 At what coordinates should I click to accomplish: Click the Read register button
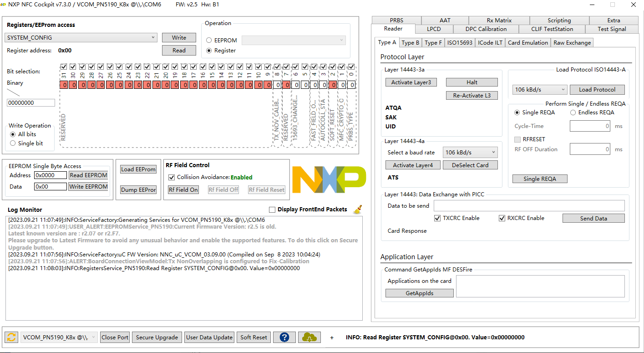click(x=179, y=50)
